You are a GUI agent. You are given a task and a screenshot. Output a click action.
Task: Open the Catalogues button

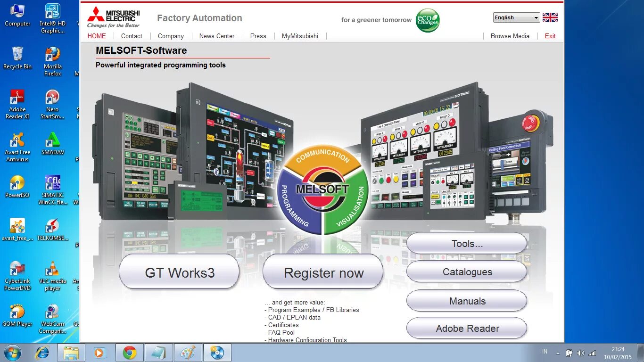[467, 272]
